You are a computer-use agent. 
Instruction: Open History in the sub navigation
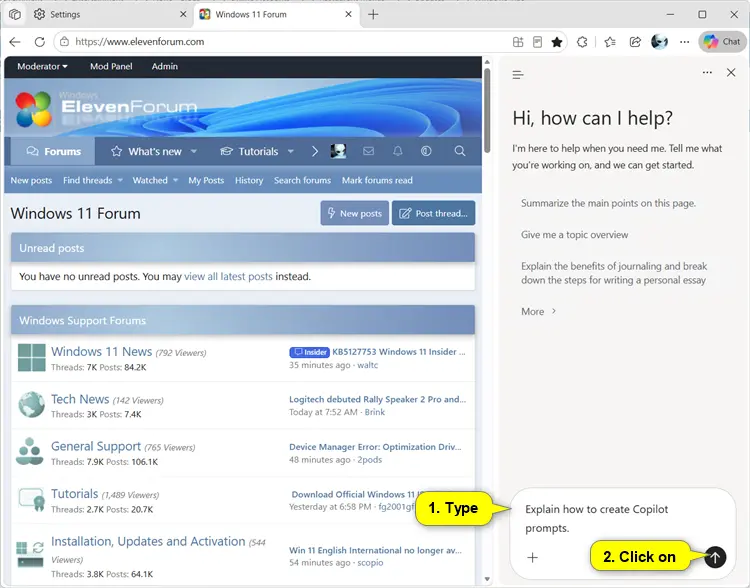click(x=249, y=180)
